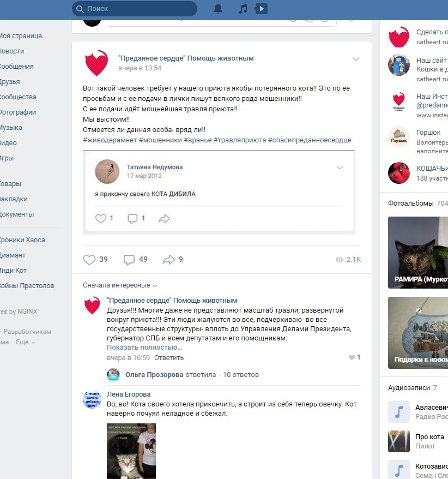Like the main post with 39 likes
The height and width of the screenshot is (479, 448).
pos(89,260)
